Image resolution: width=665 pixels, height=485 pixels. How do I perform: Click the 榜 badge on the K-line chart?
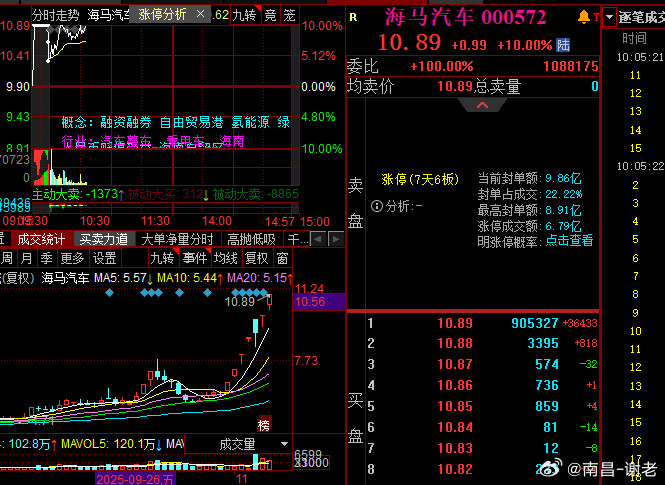point(264,425)
